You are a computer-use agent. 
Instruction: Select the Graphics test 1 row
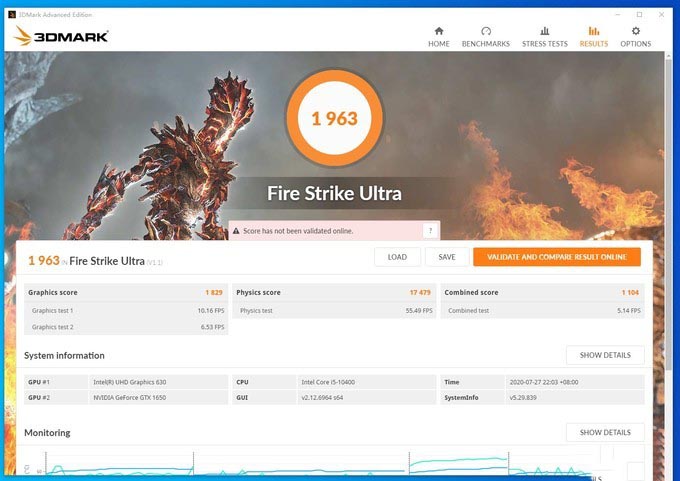126,311
